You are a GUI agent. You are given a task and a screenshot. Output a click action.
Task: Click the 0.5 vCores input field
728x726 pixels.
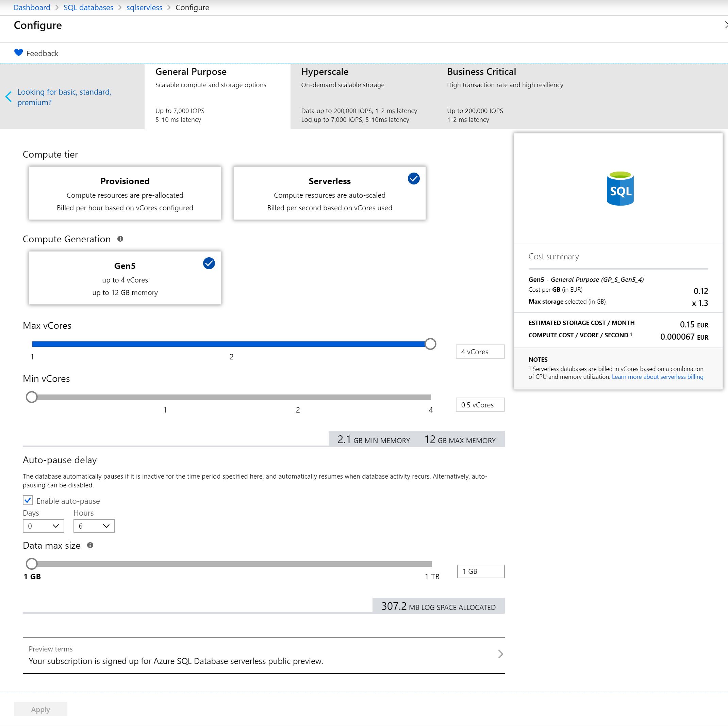480,405
